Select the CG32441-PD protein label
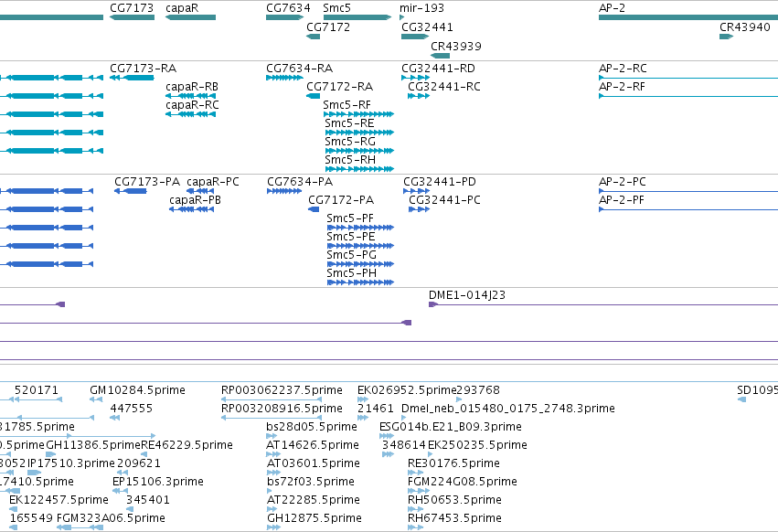The image size is (778, 532). (x=440, y=182)
